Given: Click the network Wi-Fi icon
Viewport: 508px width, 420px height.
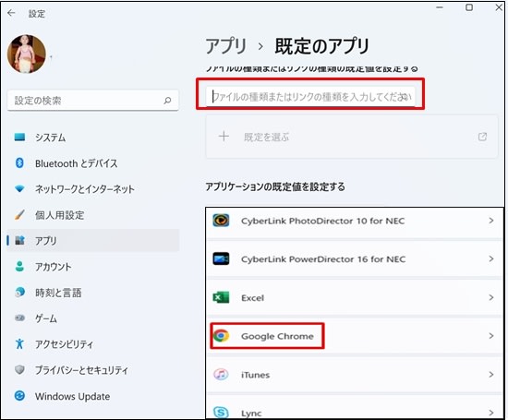Looking at the screenshot, I should pos(19,188).
